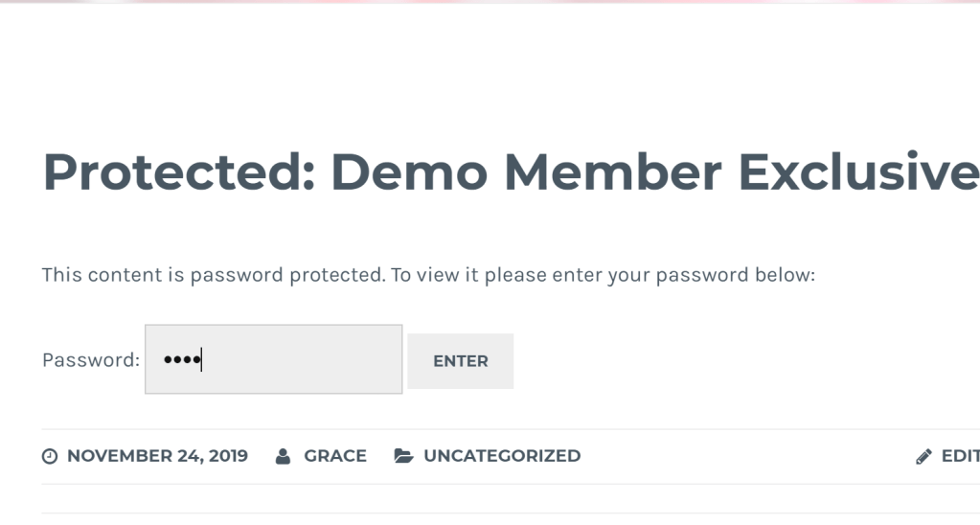Click the "To view it please enter" sentence
Image resolution: width=980 pixels, height=525 pixels.
498,276
